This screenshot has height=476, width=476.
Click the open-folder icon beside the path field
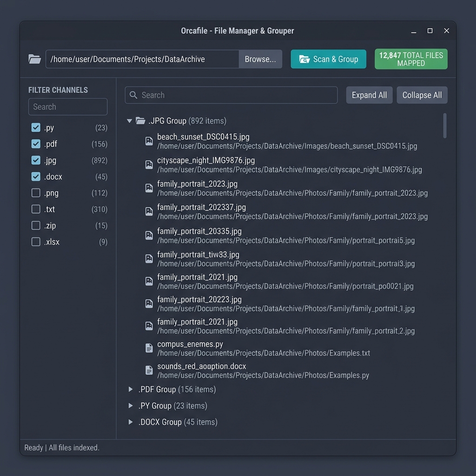pos(34,59)
